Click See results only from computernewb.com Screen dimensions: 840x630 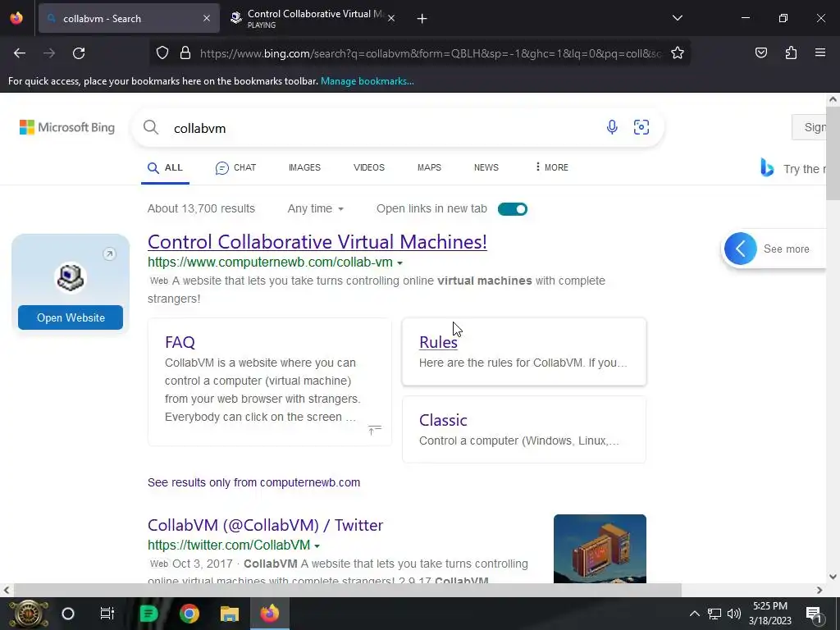click(254, 482)
